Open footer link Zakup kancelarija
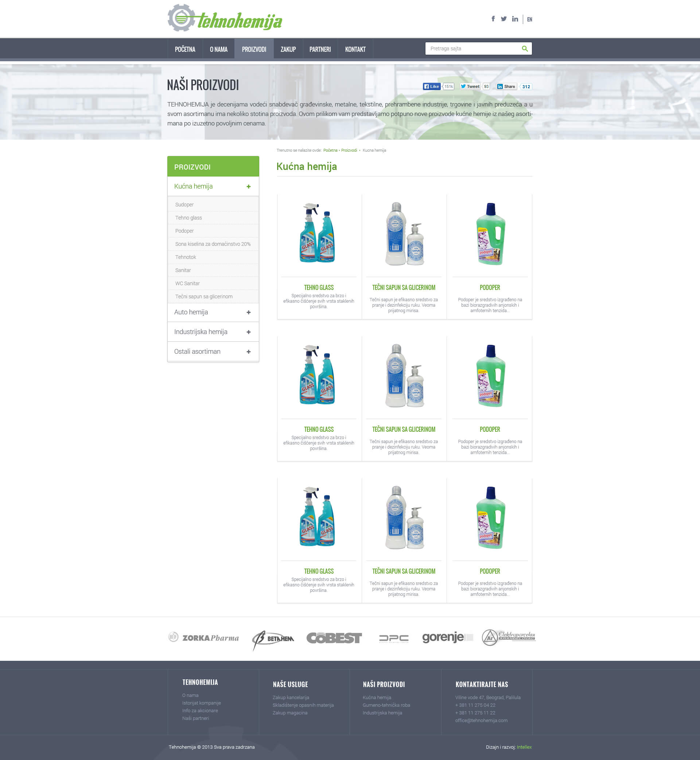Screen dimensions: 700x760 291,698
